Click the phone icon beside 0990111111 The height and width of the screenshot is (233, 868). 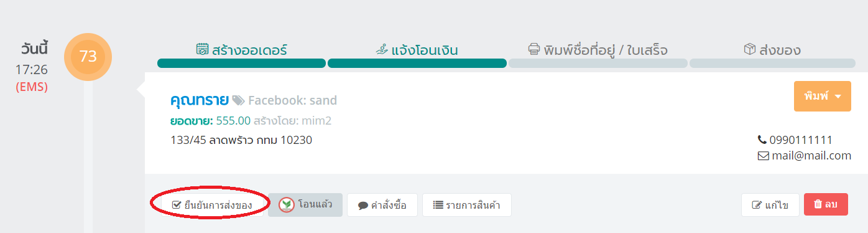pyautogui.click(x=762, y=140)
